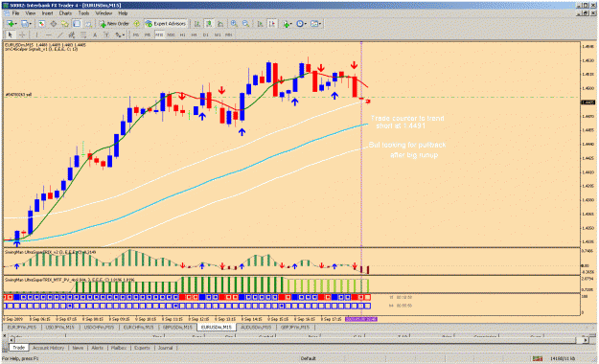Click the terminal scrollbar left arrow
Image resolution: width=599 pixels, height=364 pixels.
(x=12, y=340)
